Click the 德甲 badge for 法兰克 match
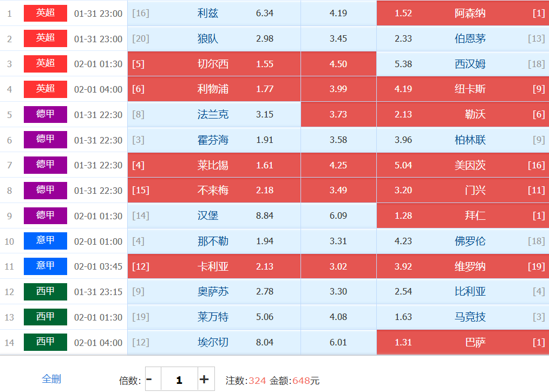This screenshot has width=549, height=392. (45, 114)
